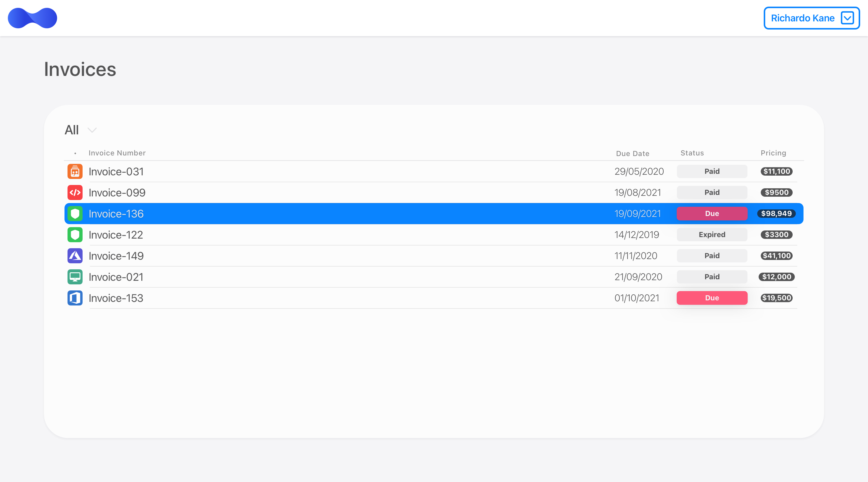Open the Richardo Kane user dropdown
The image size is (868, 482).
click(x=812, y=18)
